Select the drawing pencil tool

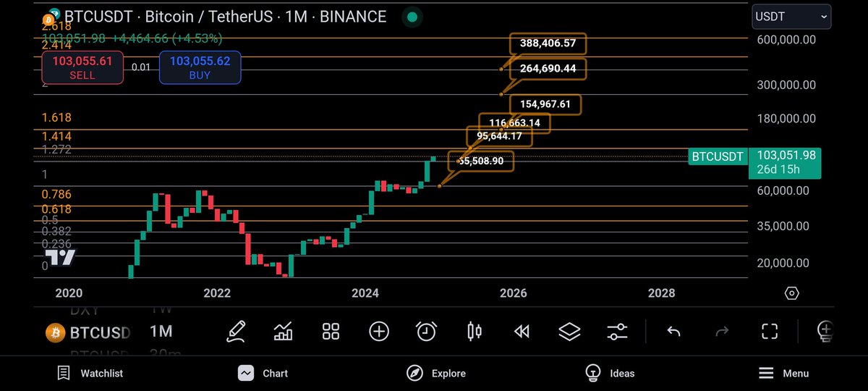click(237, 332)
